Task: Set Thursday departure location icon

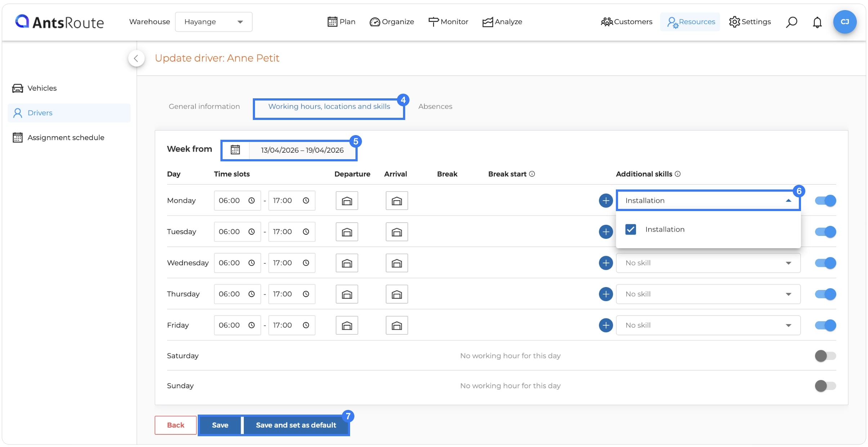Action: point(347,294)
